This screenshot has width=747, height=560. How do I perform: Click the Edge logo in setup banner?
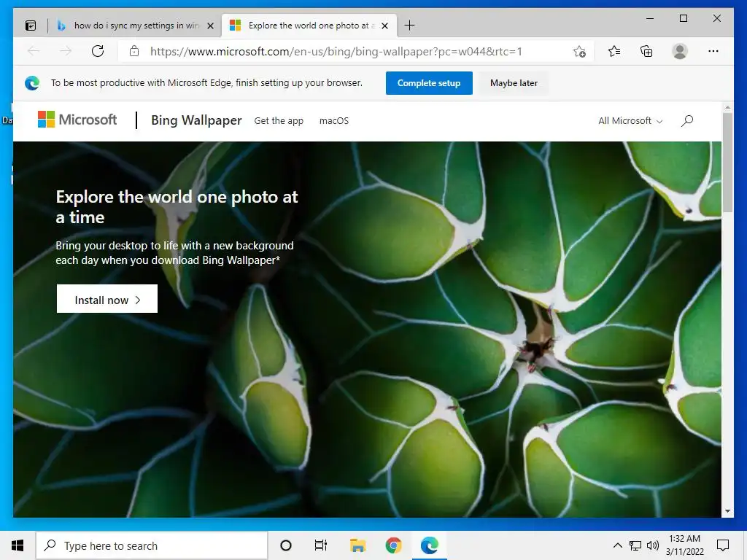[32, 83]
